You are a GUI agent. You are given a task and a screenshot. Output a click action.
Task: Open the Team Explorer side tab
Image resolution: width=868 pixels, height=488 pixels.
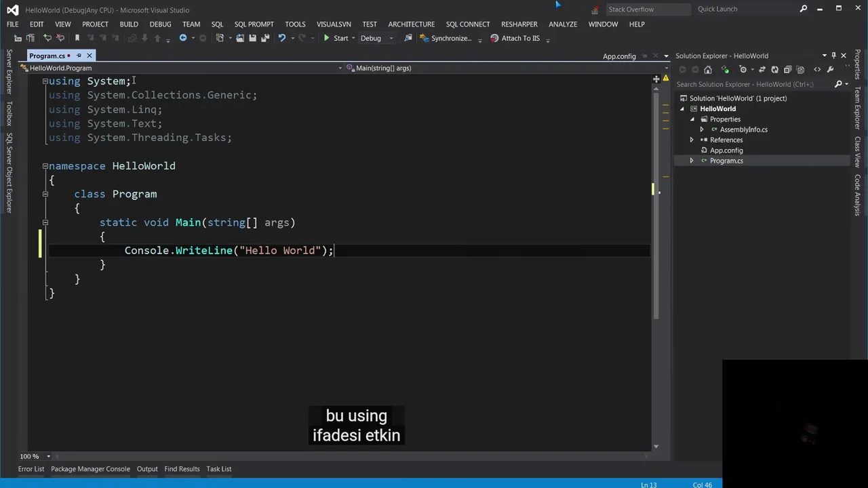858,108
